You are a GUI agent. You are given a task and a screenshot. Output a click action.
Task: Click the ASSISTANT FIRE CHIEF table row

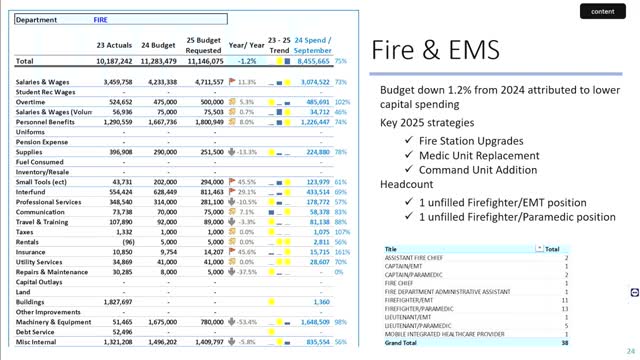[476, 258]
